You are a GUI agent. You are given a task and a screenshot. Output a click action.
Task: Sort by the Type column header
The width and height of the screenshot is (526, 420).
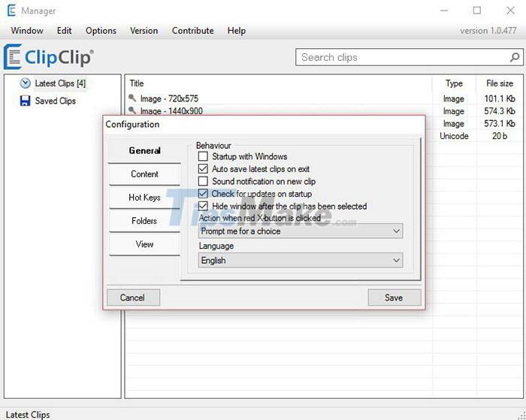point(454,83)
